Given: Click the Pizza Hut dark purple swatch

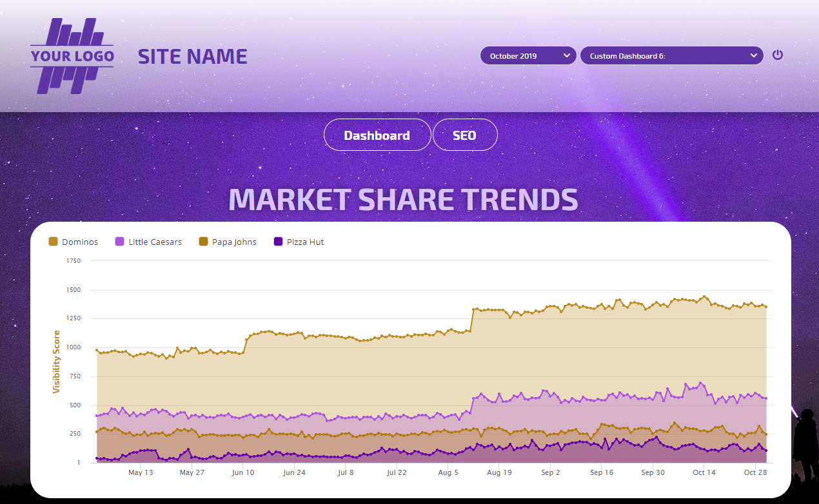Looking at the screenshot, I should pyautogui.click(x=278, y=242).
